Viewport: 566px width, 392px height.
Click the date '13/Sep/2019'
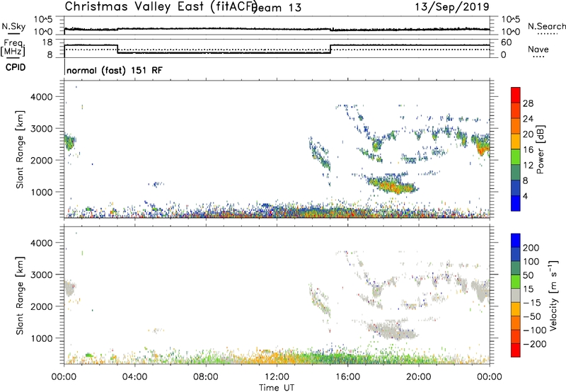click(452, 6)
